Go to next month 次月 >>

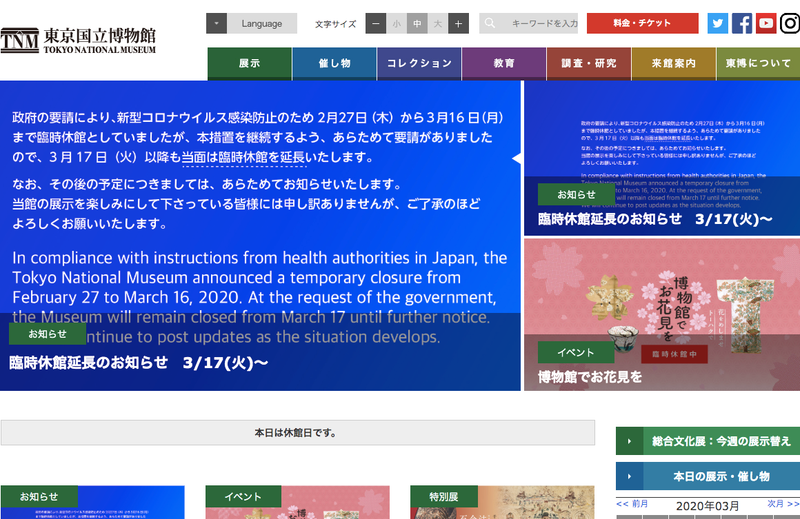coord(783,504)
